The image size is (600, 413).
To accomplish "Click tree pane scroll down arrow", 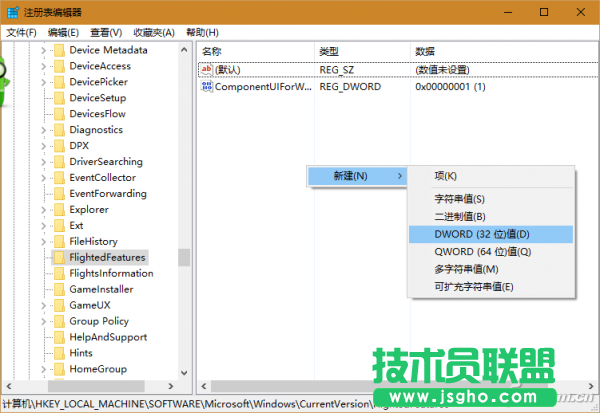I will click(184, 373).
